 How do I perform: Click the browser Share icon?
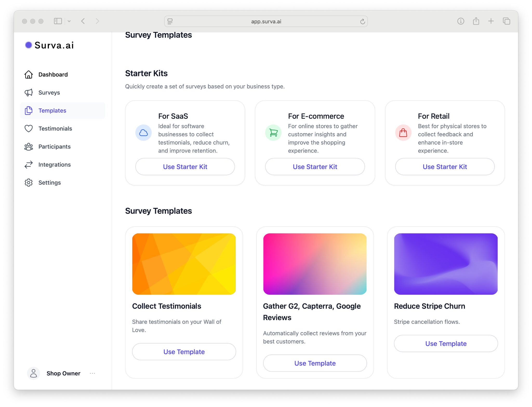(476, 21)
